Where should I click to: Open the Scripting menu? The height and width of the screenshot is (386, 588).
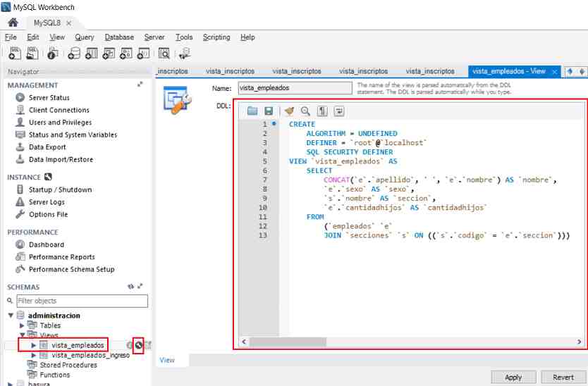(216, 37)
